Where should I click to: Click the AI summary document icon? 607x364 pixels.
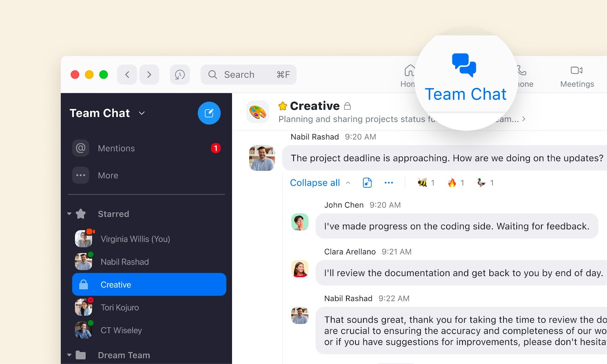pos(367,183)
